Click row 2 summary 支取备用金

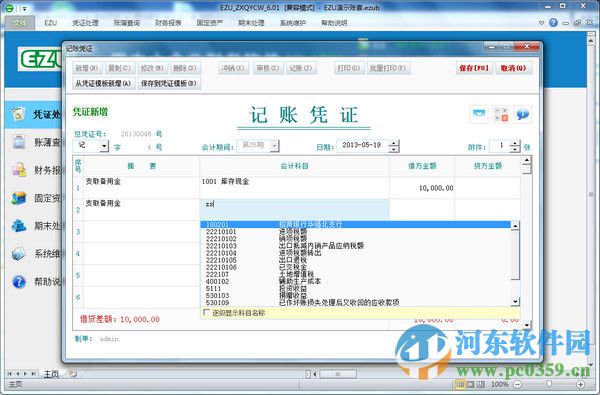point(103,203)
